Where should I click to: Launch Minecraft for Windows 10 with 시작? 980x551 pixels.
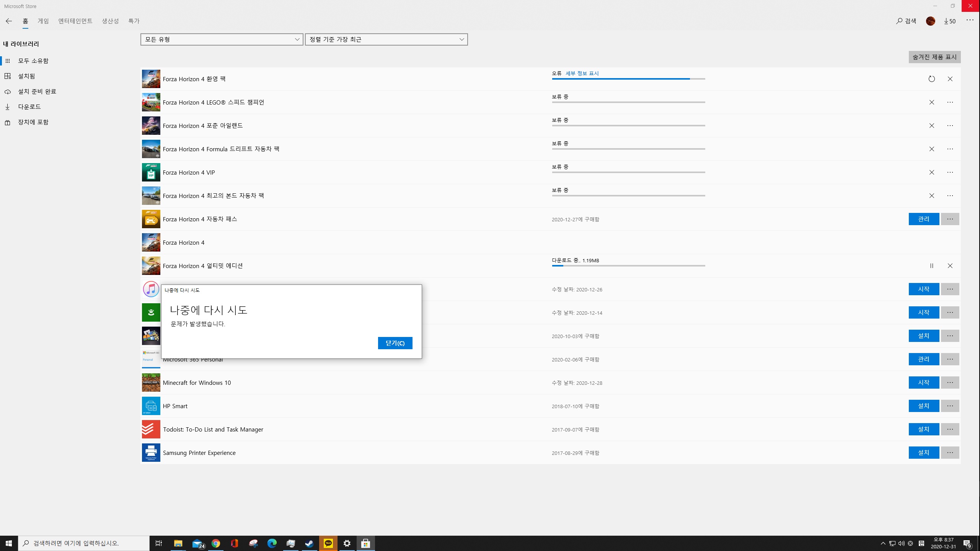pyautogui.click(x=924, y=383)
